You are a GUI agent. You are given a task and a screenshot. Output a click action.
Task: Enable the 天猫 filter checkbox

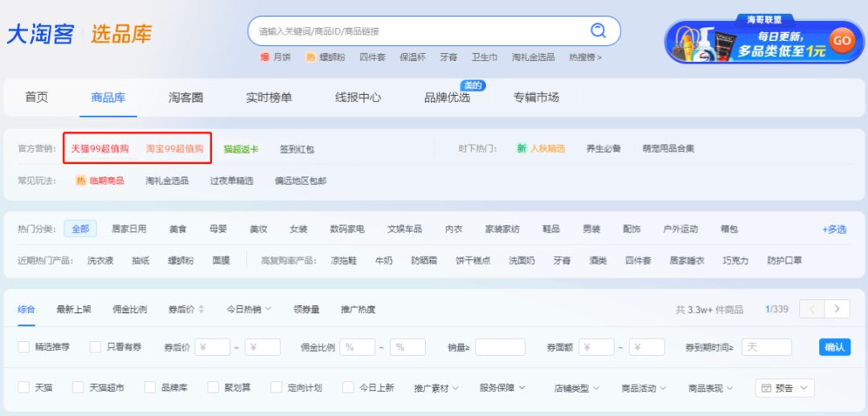(23, 387)
